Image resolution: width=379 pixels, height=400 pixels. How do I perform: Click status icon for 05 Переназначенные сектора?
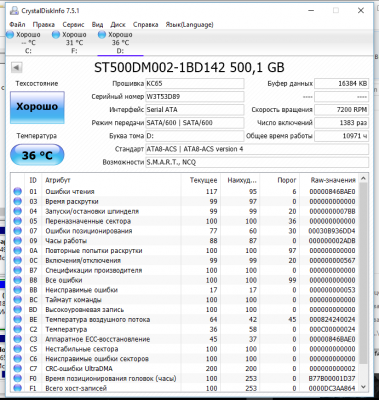click(x=17, y=221)
